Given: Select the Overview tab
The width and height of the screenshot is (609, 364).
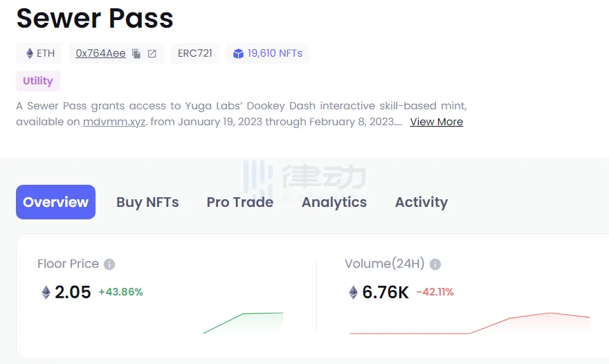Looking at the screenshot, I should (55, 202).
